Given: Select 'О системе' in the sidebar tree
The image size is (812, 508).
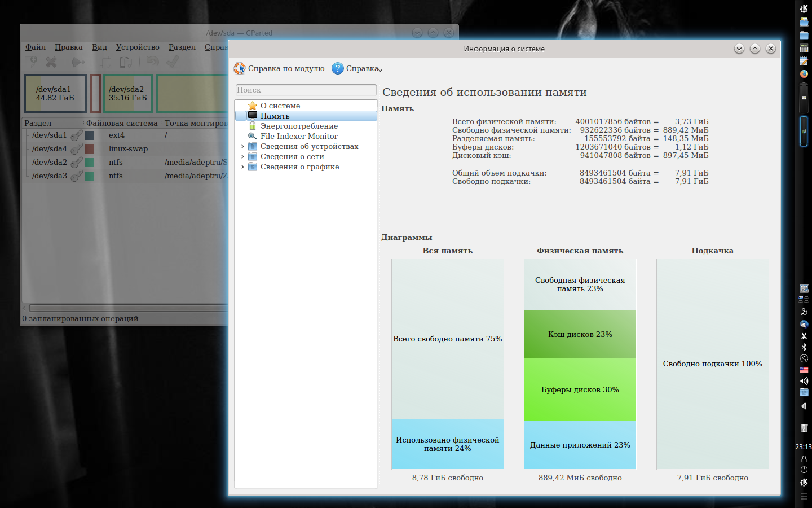Looking at the screenshot, I should (280, 106).
